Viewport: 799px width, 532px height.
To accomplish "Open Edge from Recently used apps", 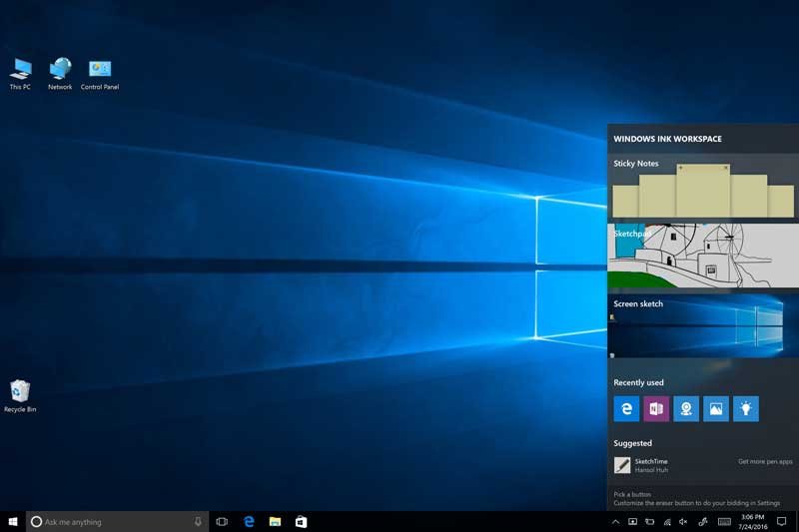I will click(x=626, y=409).
